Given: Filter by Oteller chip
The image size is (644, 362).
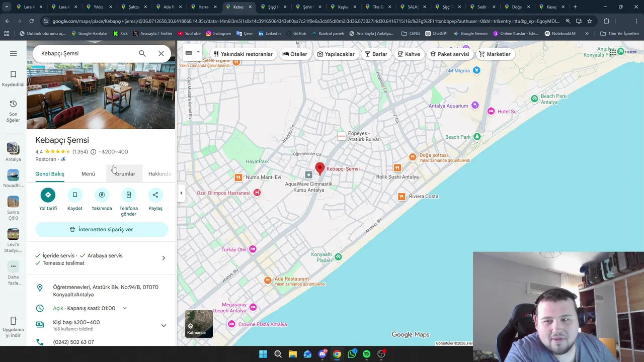Looking at the screenshot, I should tap(295, 54).
